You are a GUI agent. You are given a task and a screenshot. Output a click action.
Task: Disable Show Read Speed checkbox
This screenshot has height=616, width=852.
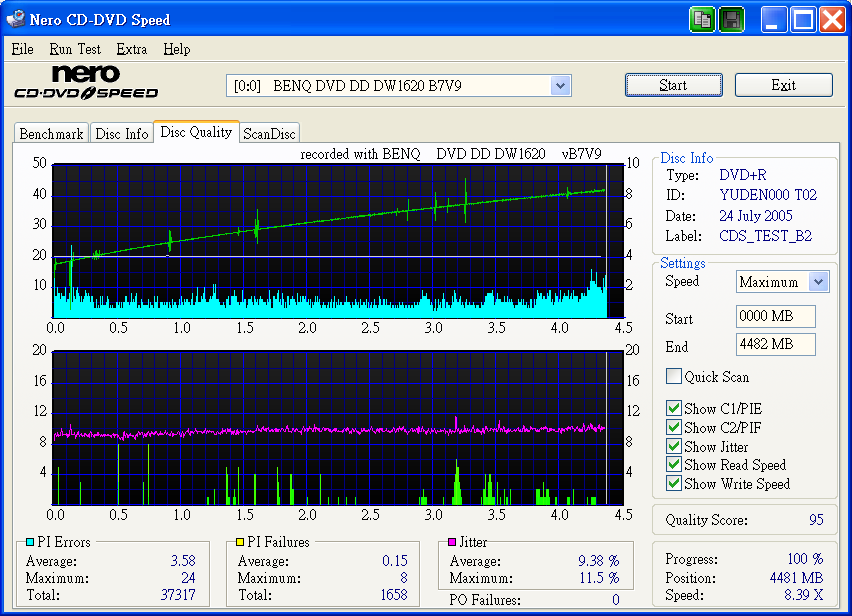tap(674, 464)
